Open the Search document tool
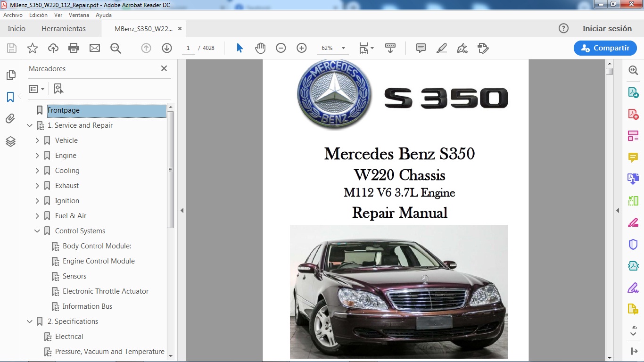Image resolution: width=644 pixels, height=362 pixels. point(116,48)
